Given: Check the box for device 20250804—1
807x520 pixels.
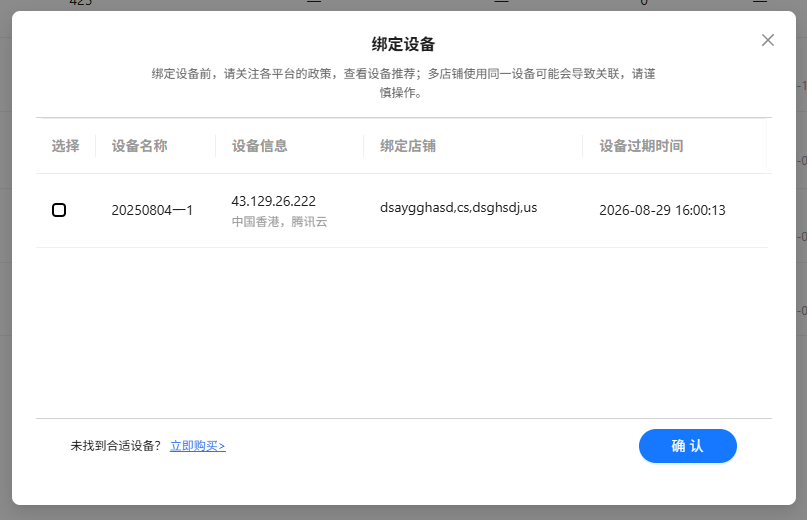Looking at the screenshot, I should point(59,210).
